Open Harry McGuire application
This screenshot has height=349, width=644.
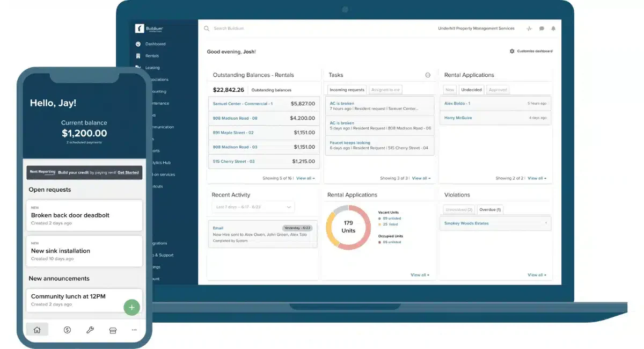(495, 118)
